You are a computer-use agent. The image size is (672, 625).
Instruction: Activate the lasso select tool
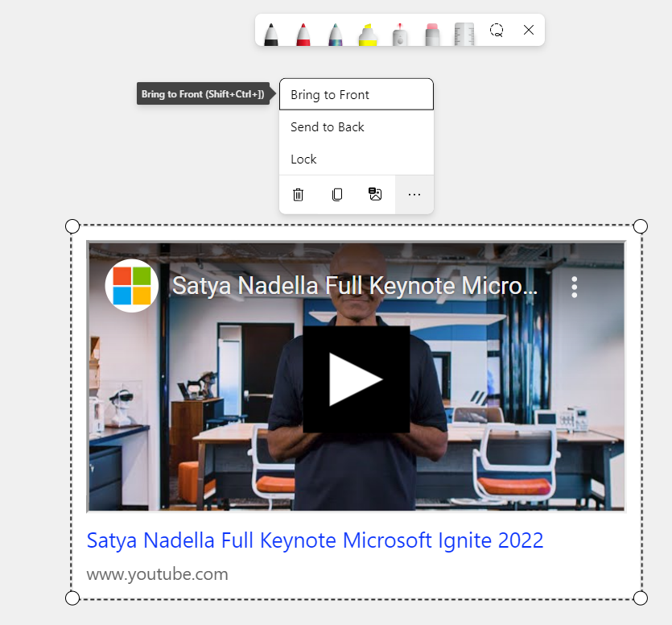(497, 30)
